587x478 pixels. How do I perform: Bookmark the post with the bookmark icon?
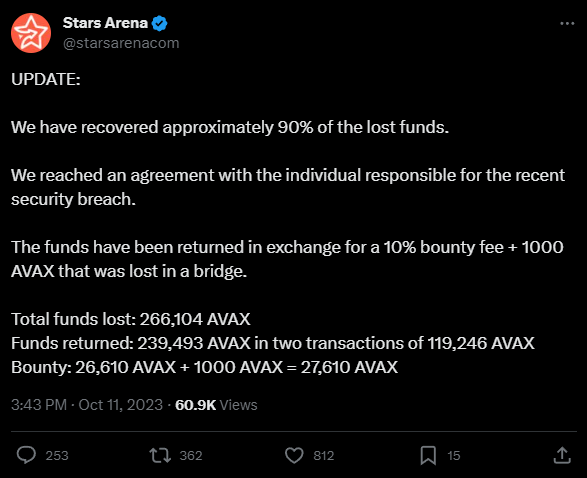(x=428, y=455)
